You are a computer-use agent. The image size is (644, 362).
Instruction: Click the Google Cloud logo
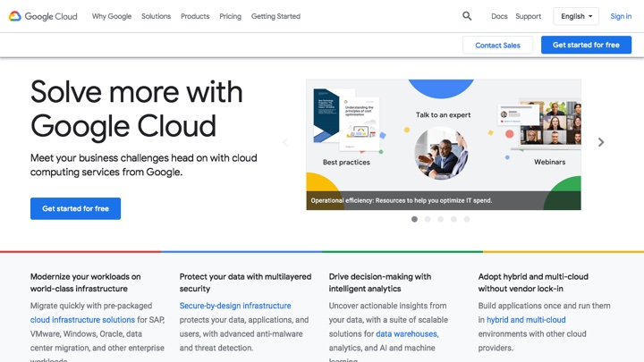tap(43, 16)
